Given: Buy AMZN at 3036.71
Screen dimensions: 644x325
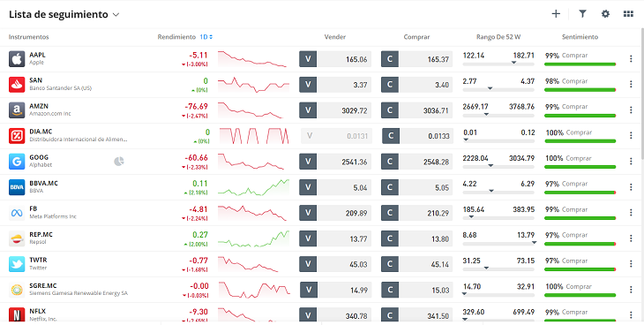Looking at the screenshot, I should (x=417, y=110).
